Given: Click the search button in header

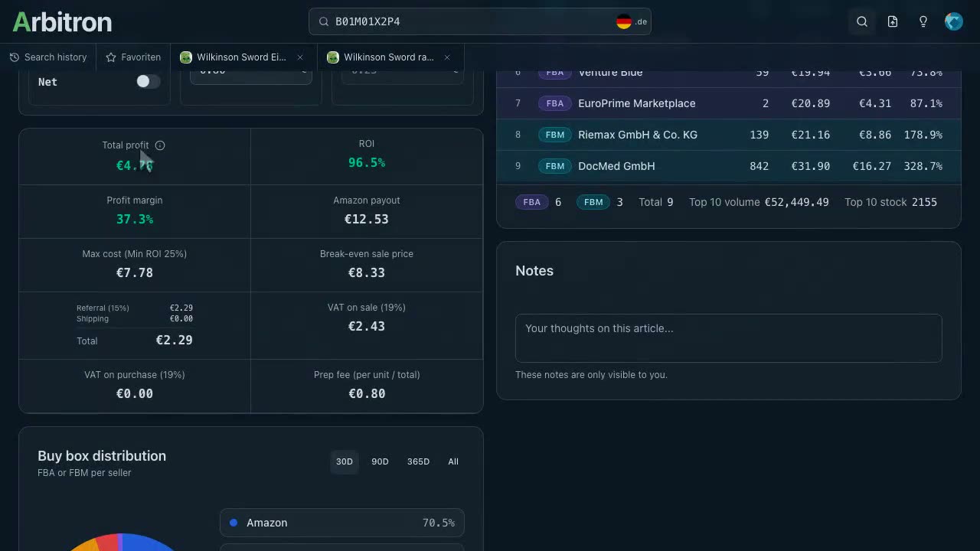Looking at the screenshot, I should [862, 21].
